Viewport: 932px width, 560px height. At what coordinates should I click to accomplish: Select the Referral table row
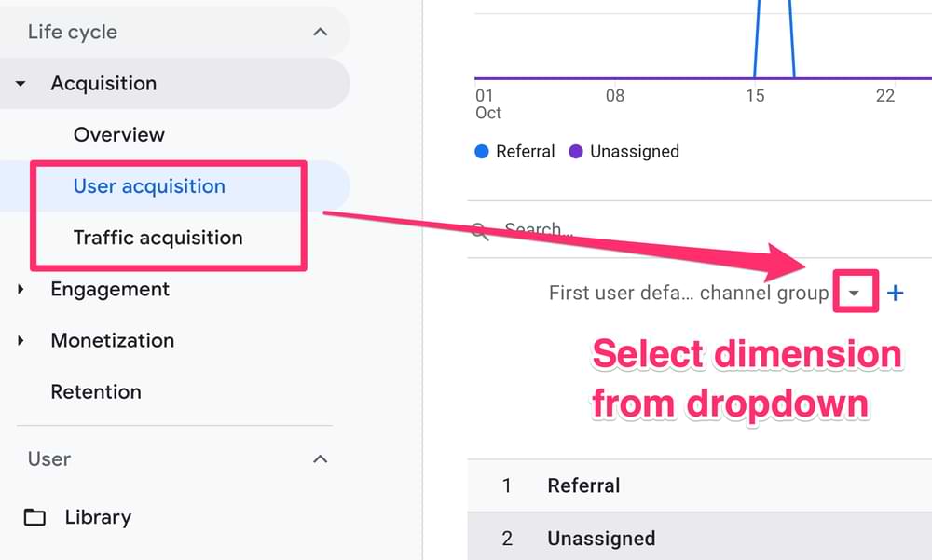(x=700, y=485)
